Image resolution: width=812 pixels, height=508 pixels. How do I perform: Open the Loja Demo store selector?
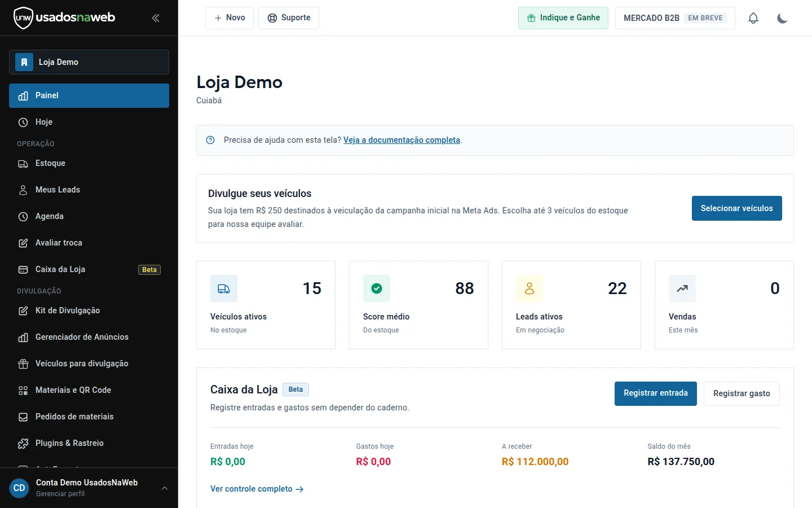click(89, 62)
